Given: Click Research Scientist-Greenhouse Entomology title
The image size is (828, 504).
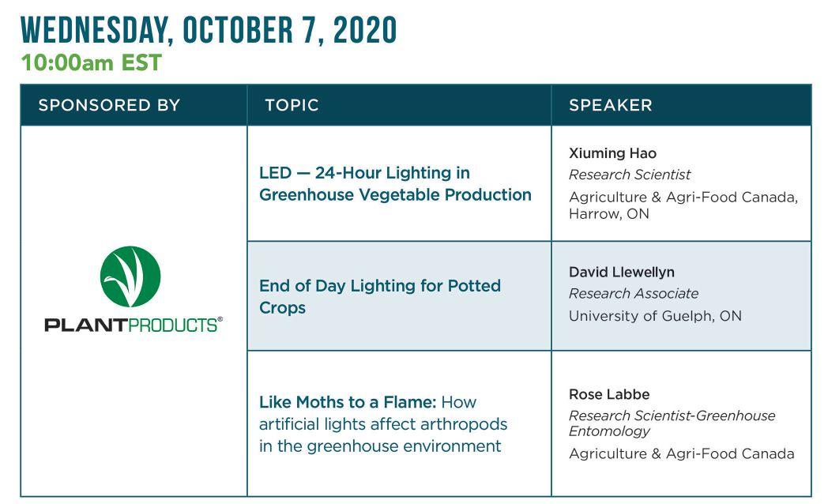Looking at the screenshot, I should 672,423.
